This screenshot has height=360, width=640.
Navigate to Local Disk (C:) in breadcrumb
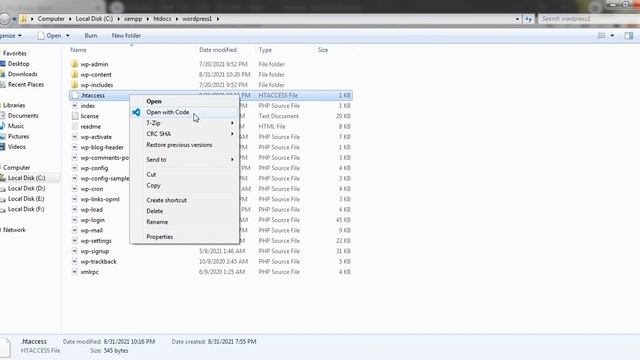94,19
